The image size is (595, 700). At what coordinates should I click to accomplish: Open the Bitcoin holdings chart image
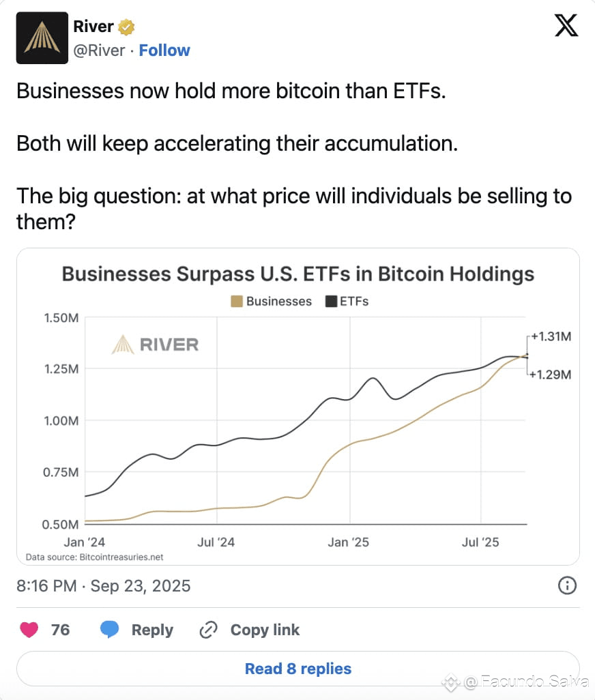coord(298,407)
